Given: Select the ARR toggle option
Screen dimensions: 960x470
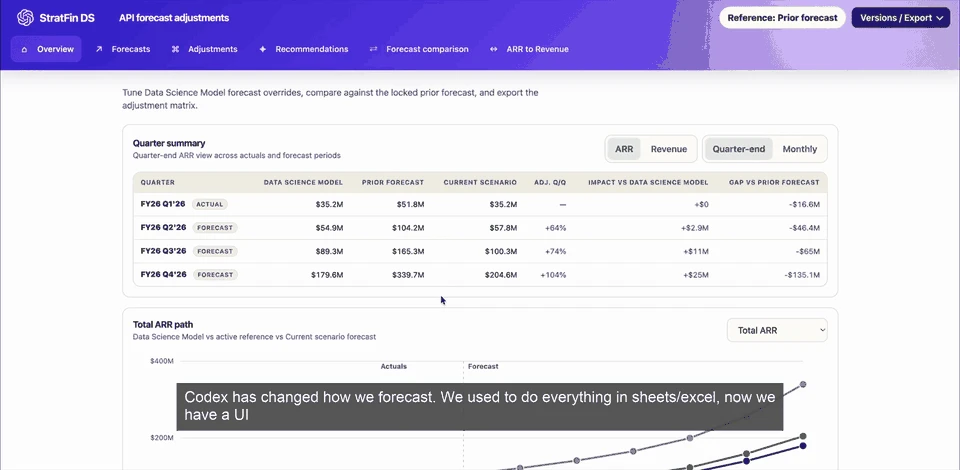Looking at the screenshot, I should click(624, 149).
